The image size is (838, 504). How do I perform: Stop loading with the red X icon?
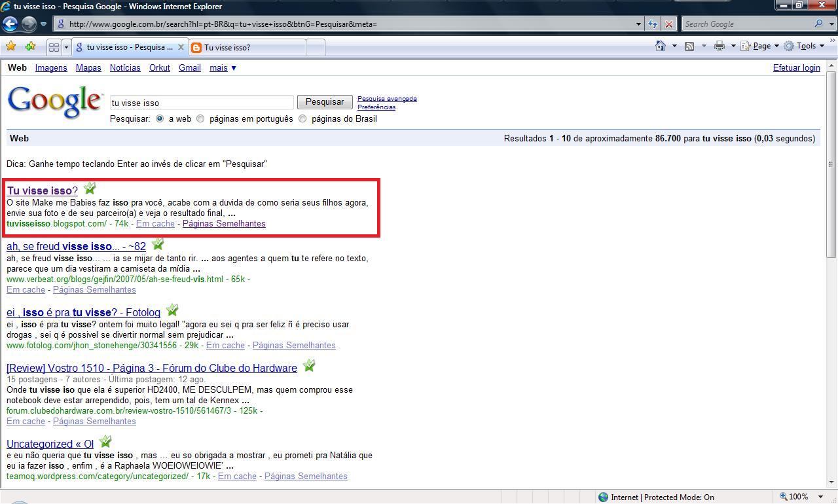668,24
